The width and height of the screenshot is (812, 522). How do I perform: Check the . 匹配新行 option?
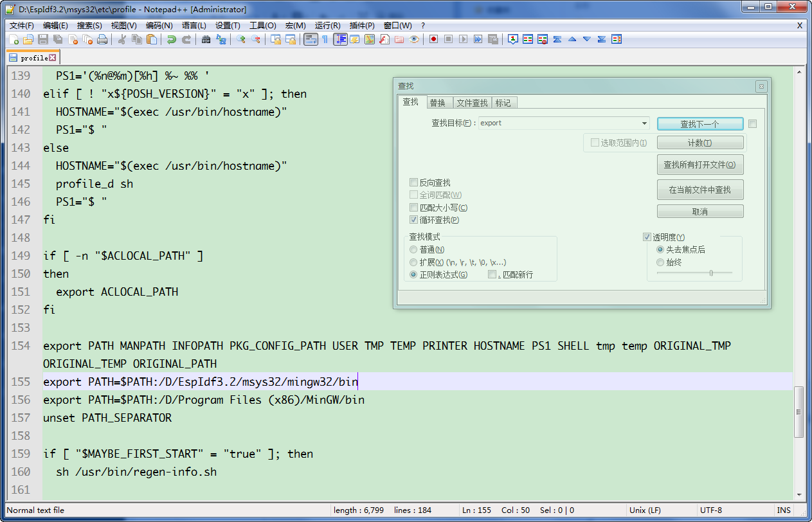(x=492, y=274)
